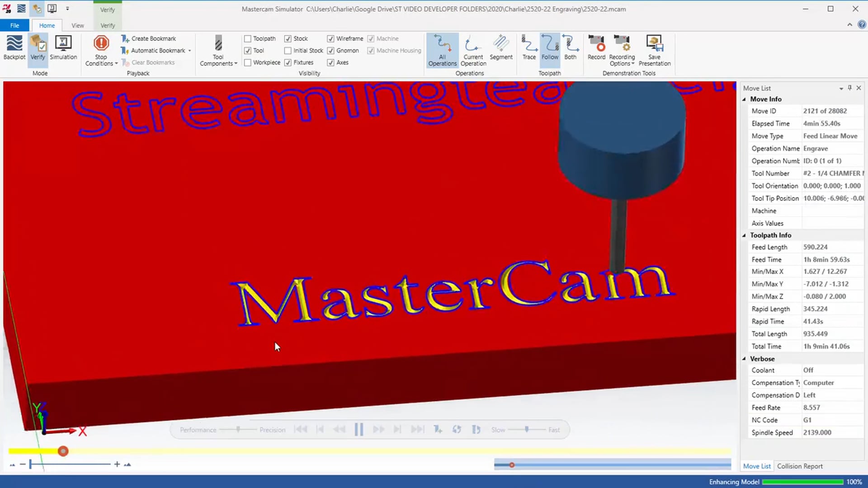Toggle Wireframe checkbox
Image resolution: width=868 pixels, height=488 pixels.
[331, 39]
